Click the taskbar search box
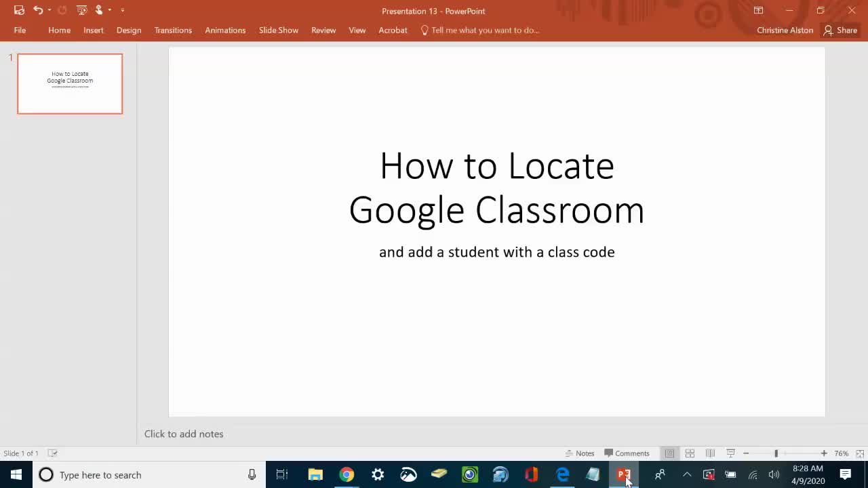Image resolution: width=868 pixels, height=488 pixels. [149, 474]
